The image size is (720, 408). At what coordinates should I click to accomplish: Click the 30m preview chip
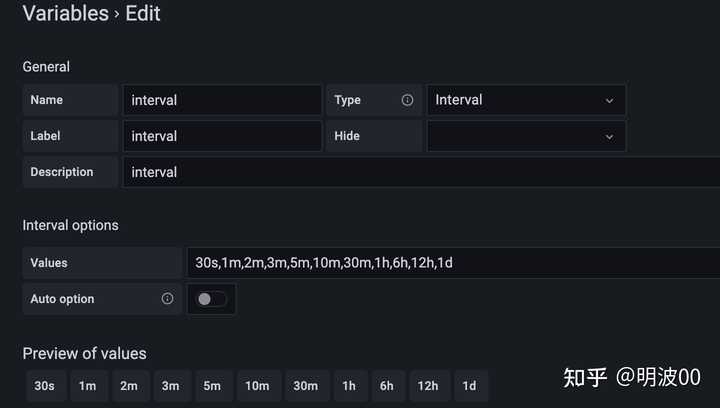coord(305,386)
